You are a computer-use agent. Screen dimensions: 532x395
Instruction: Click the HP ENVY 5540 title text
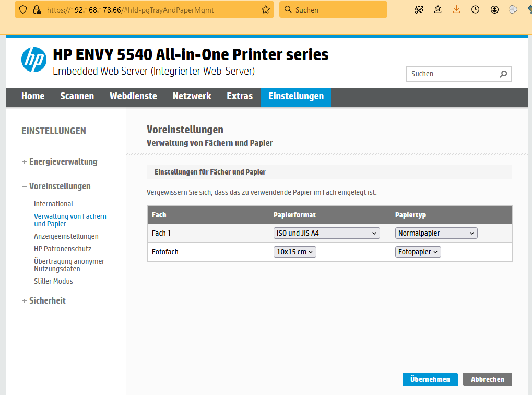(191, 55)
